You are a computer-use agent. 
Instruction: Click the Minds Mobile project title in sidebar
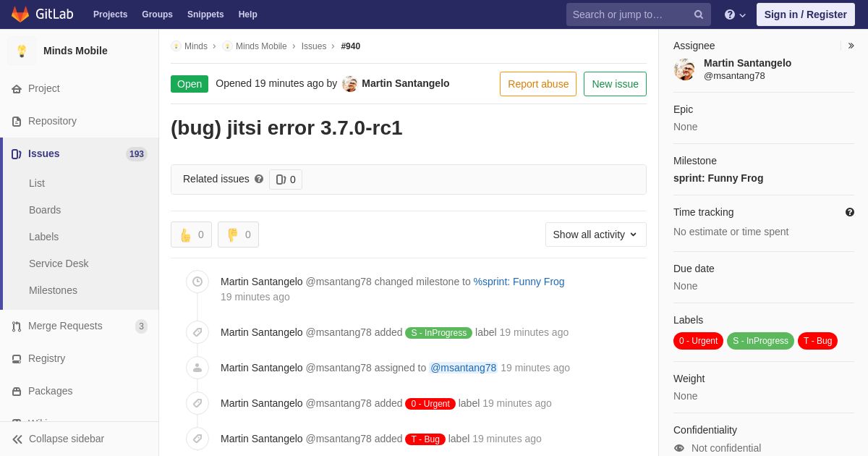click(75, 51)
